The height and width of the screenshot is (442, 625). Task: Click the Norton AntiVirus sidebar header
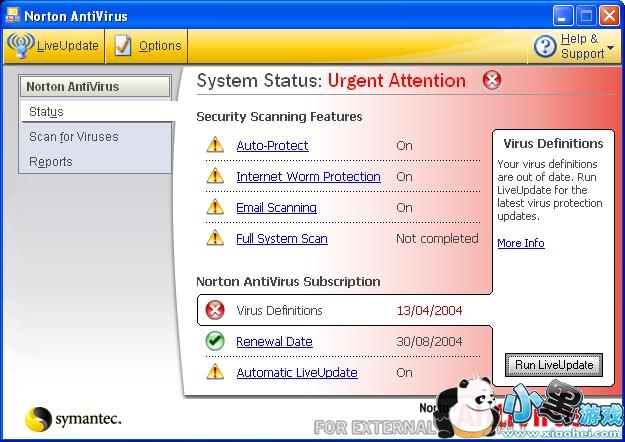(95, 86)
